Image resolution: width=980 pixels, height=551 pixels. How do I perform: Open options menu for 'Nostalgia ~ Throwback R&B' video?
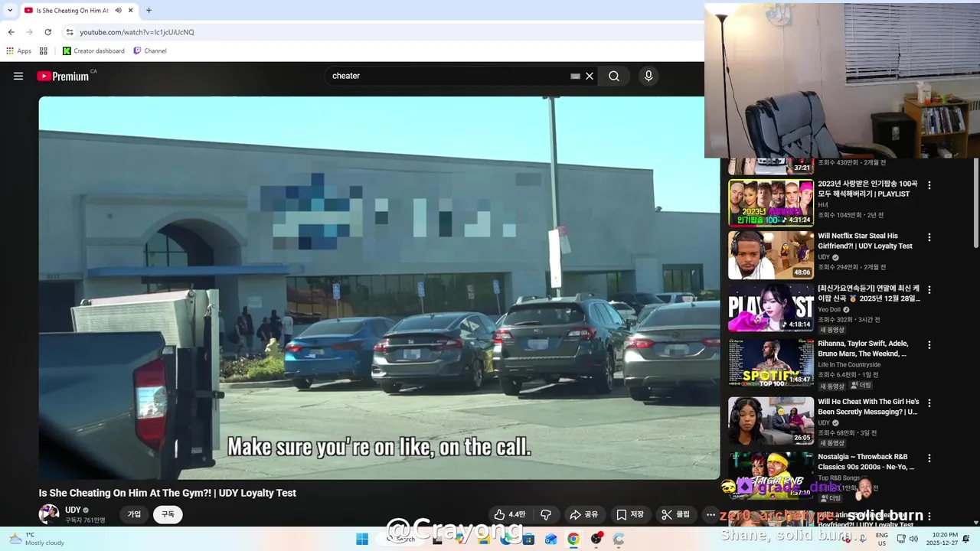tap(929, 458)
